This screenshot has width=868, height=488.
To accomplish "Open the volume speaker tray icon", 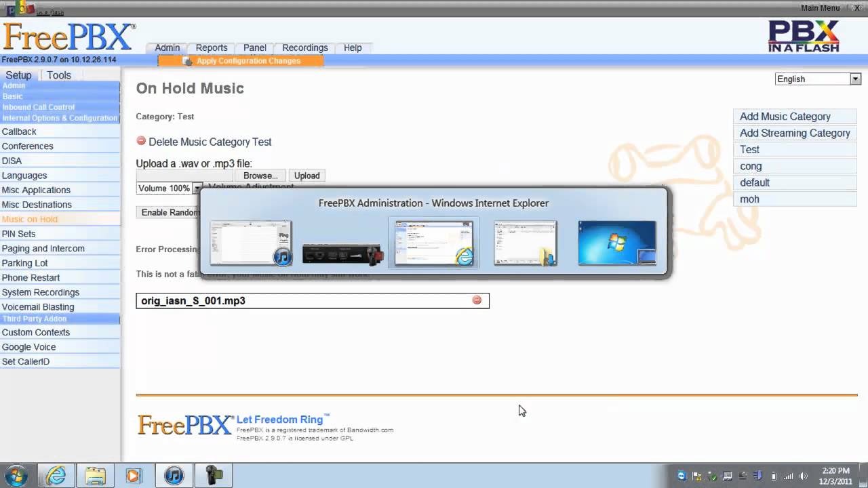I will pyautogui.click(x=804, y=476).
